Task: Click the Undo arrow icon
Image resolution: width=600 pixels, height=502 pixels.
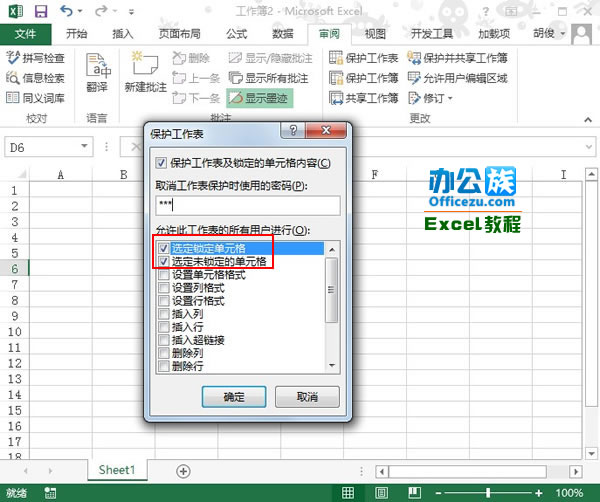Action: (x=66, y=11)
